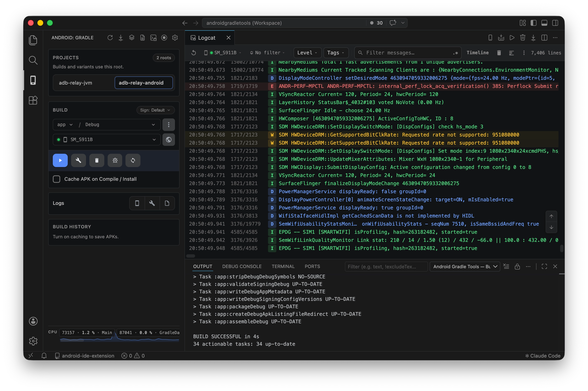The height and width of the screenshot is (391, 588).
Task: Click the Filter messages input field
Action: [407, 53]
